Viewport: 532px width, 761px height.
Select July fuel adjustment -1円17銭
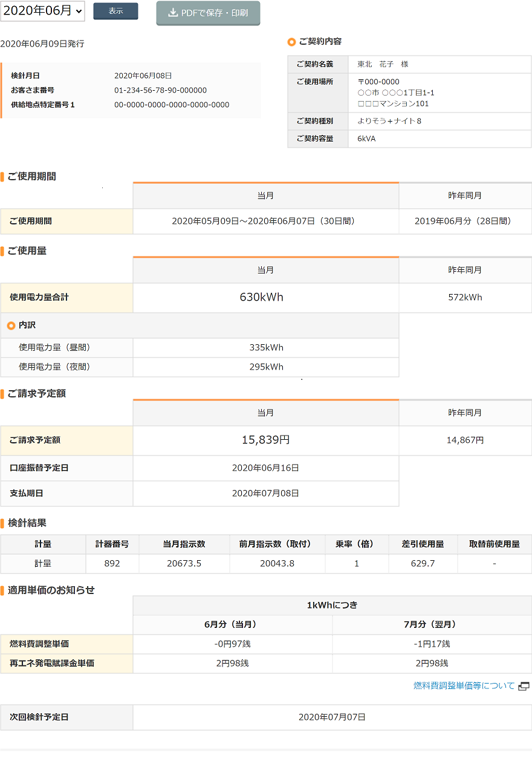pyautogui.click(x=432, y=644)
